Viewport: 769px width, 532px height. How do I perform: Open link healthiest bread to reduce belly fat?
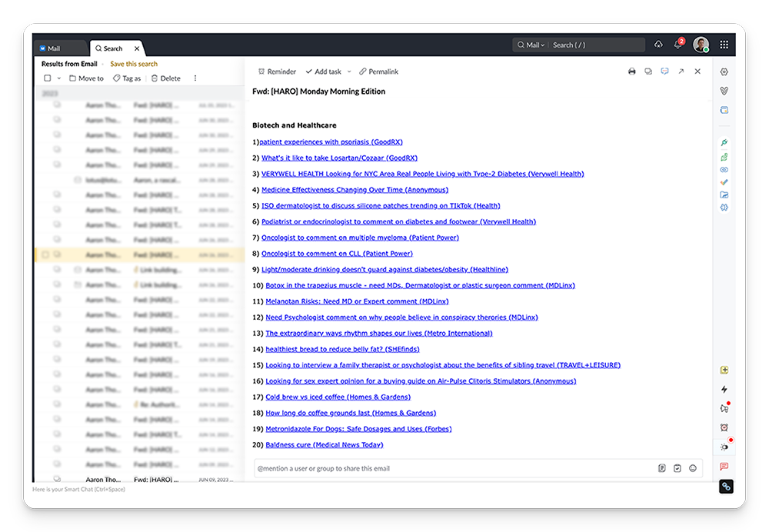[x=342, y=349]
